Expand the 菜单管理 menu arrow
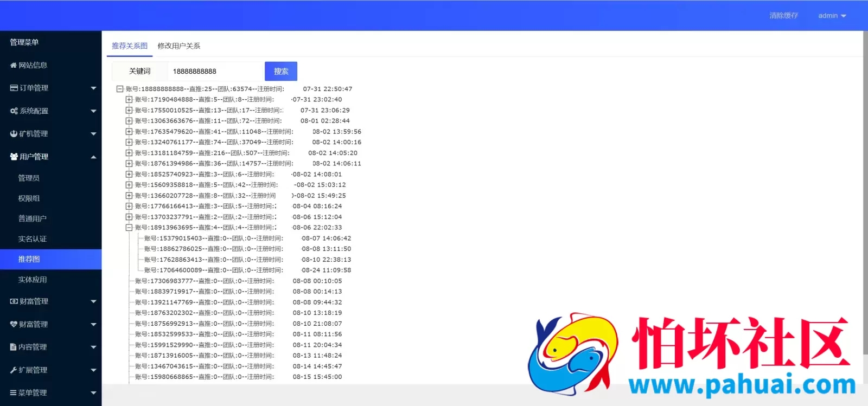Viewport: 868px width, 406px height. (x=93, y=392)
